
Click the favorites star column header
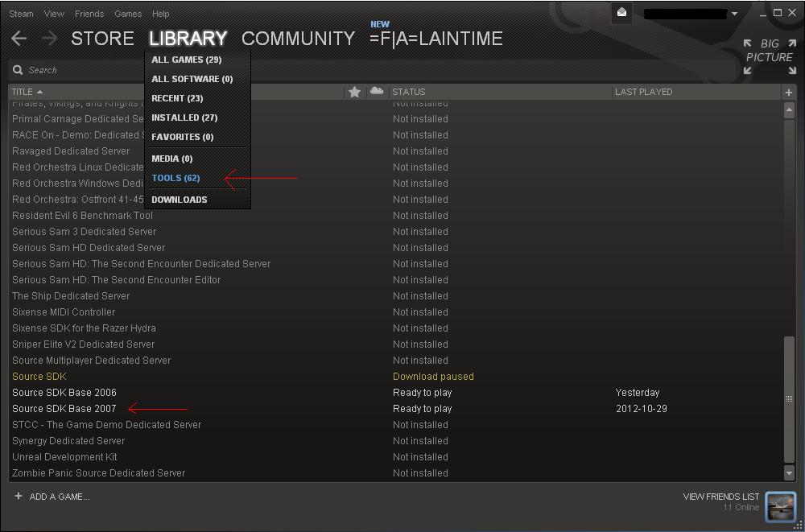[354, 92]
